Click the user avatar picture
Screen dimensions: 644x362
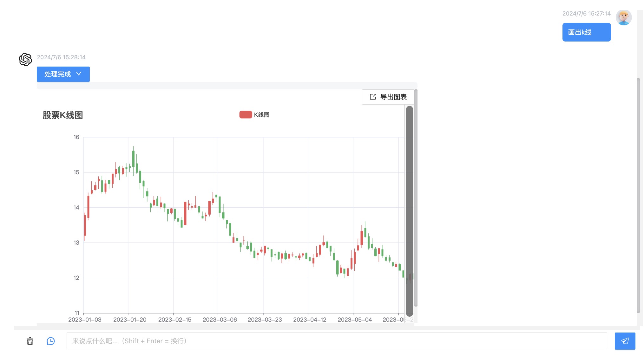click(623, 17)
